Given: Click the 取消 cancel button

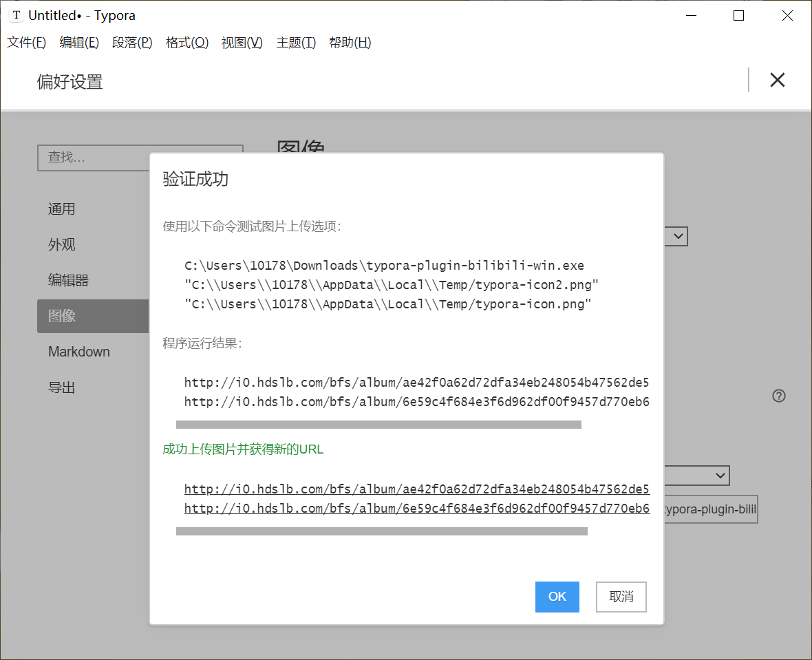Looking at the screenshot, I should pyautogui.click(x=621, y=597).
